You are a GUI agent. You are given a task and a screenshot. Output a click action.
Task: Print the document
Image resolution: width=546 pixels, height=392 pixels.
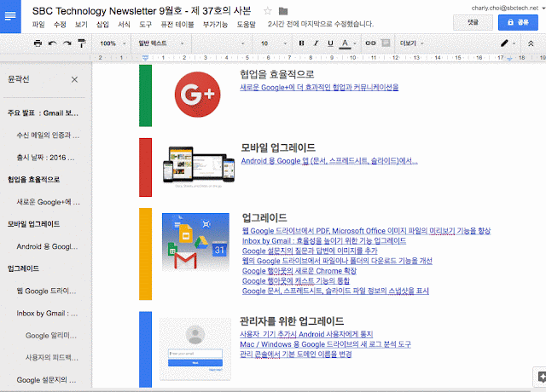tap(38, 43)
